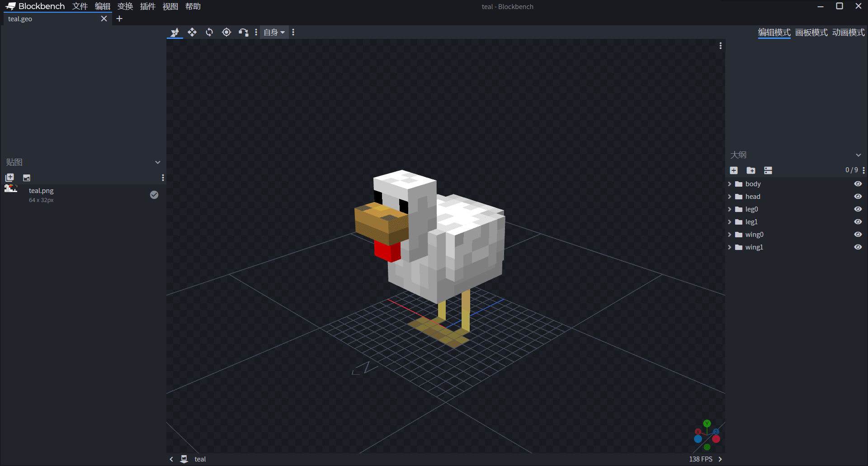Viewport: 868px width, 466px height.
Task: Open the 编辑 menu
Action: point(103,6)
